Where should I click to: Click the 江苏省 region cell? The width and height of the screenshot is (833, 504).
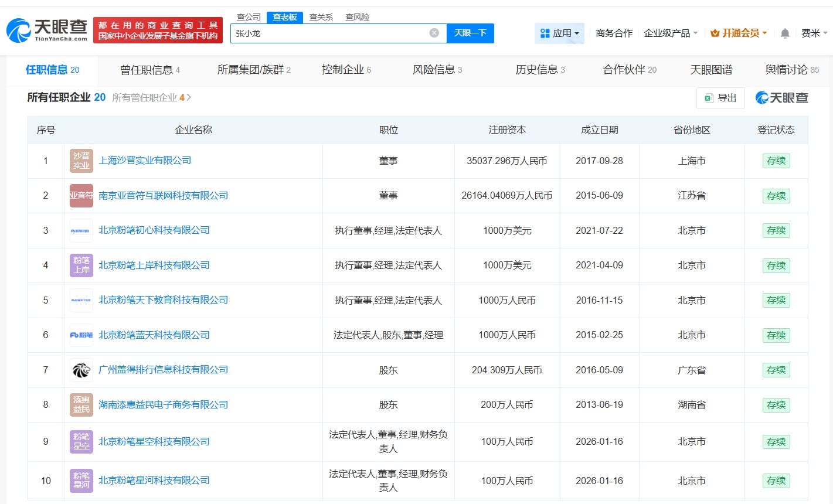coord(692,196)
